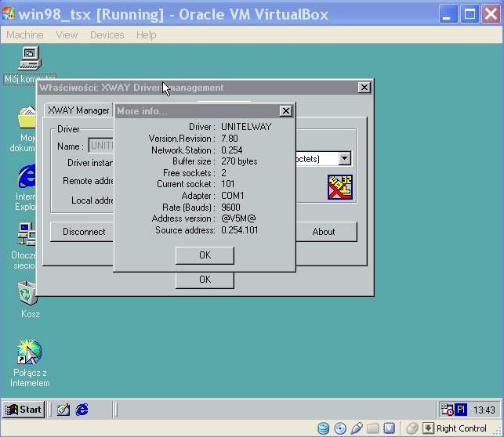Open the Devices menu

coord(107,34)
